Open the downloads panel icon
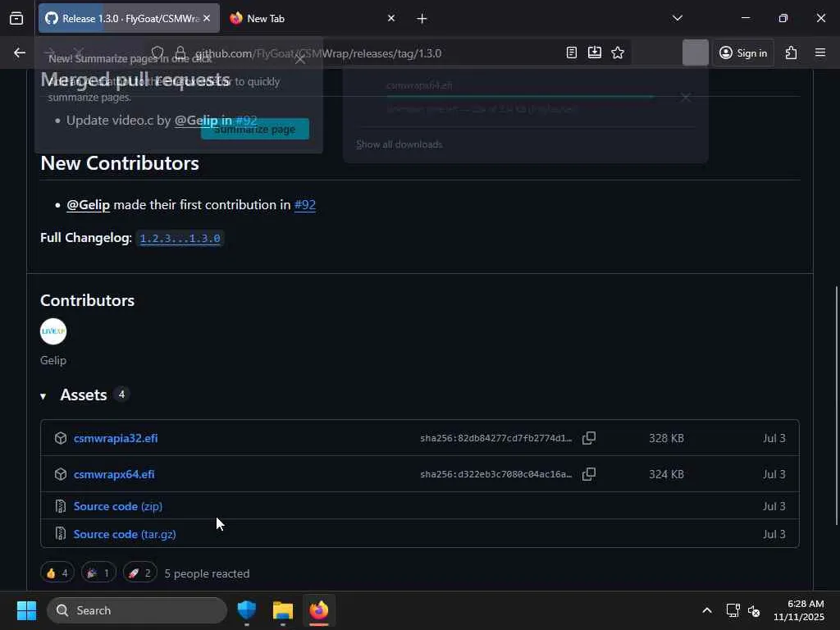 click(595, 52)
